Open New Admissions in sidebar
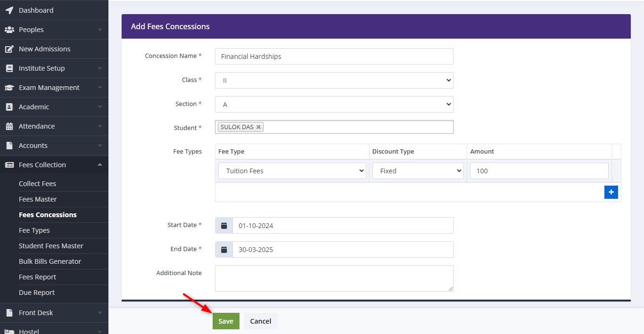644x334 pixels. [44, 49]
